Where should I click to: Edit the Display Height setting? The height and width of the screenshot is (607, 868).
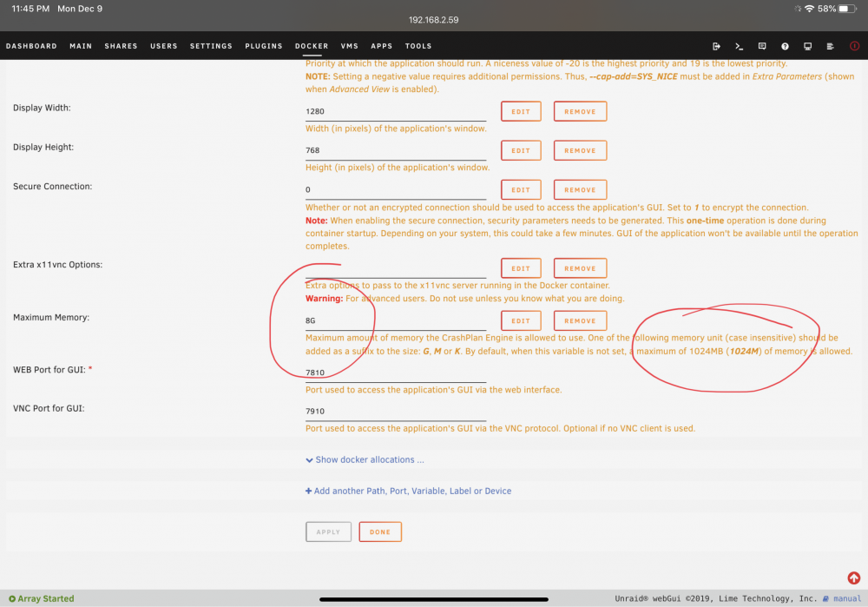point(521,150)
